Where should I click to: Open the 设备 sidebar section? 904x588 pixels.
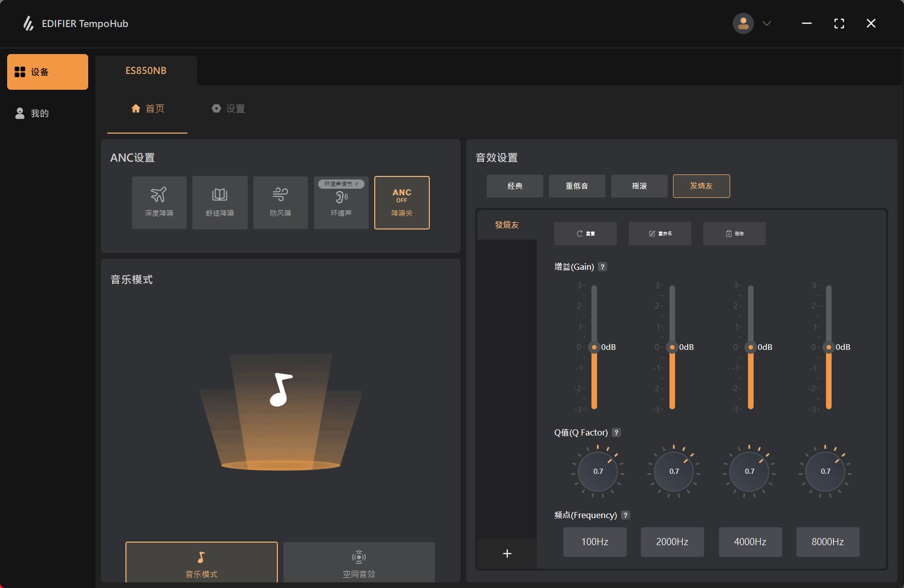tap(47, 72)
